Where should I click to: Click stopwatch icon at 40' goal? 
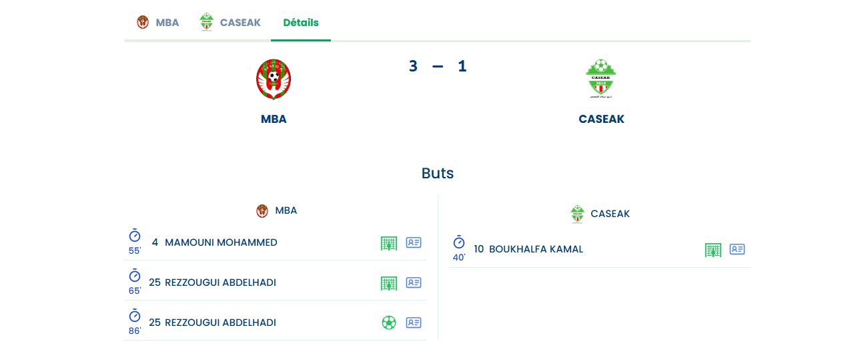click(459, 242)
